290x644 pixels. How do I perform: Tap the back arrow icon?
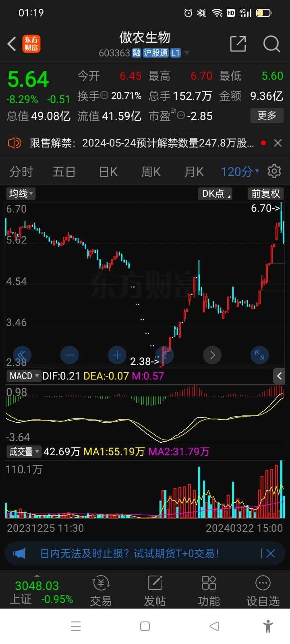(x=12, y=44)
